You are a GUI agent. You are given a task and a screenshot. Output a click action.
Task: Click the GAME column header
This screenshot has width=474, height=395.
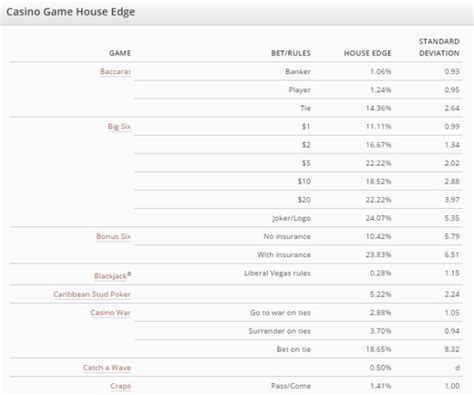pos(120,53)
